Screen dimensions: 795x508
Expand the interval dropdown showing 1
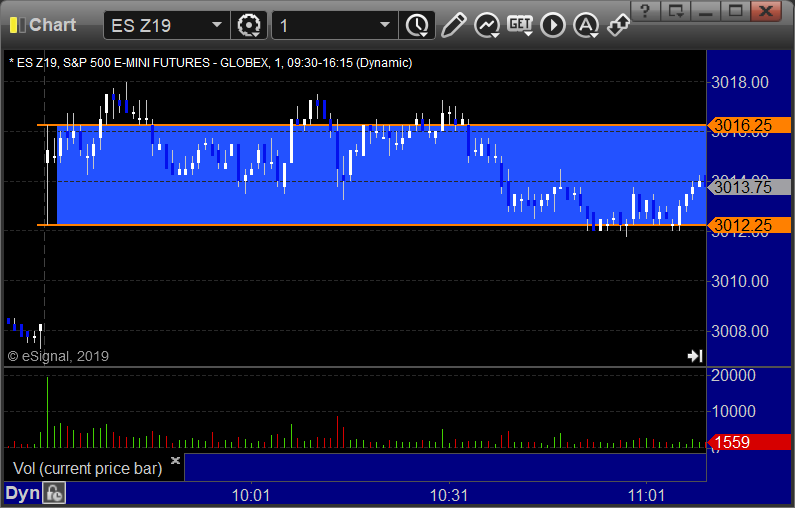point(385,25)
